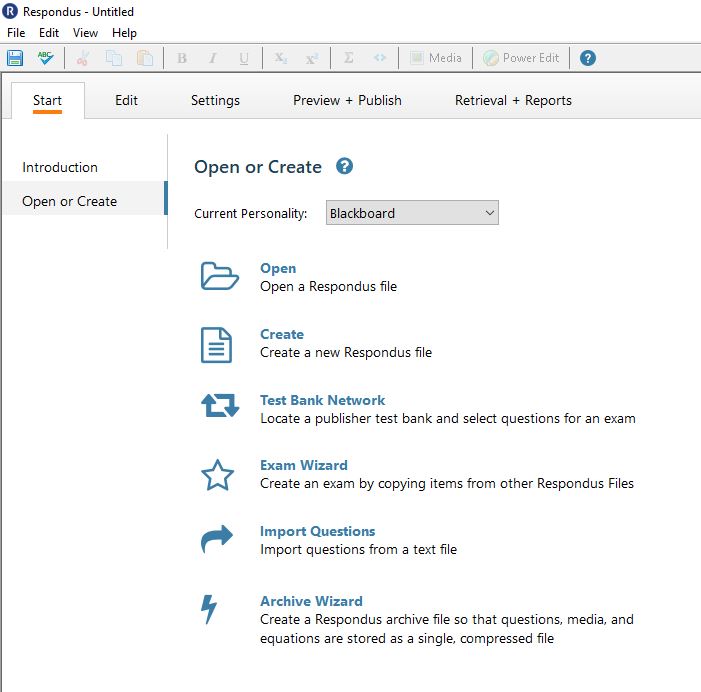Open the View menu
This screenshot has height=692, width=701.
(x=85, y=33)
